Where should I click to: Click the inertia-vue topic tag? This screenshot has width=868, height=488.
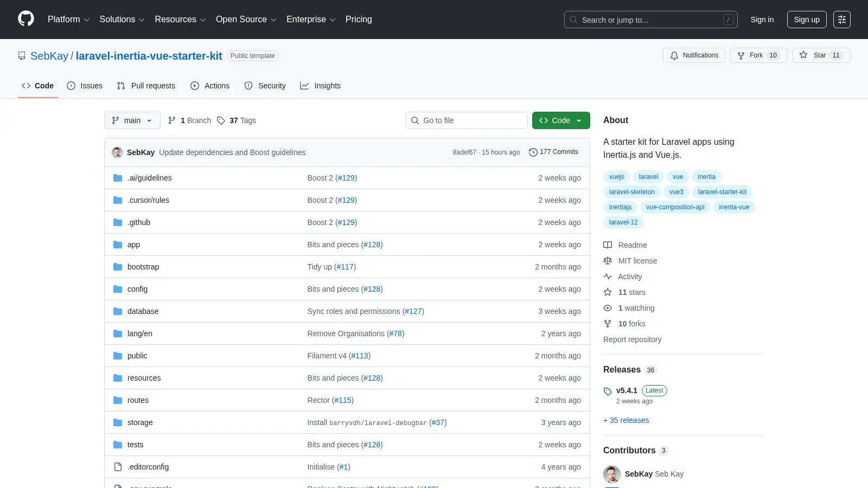[x=734, y=207]
